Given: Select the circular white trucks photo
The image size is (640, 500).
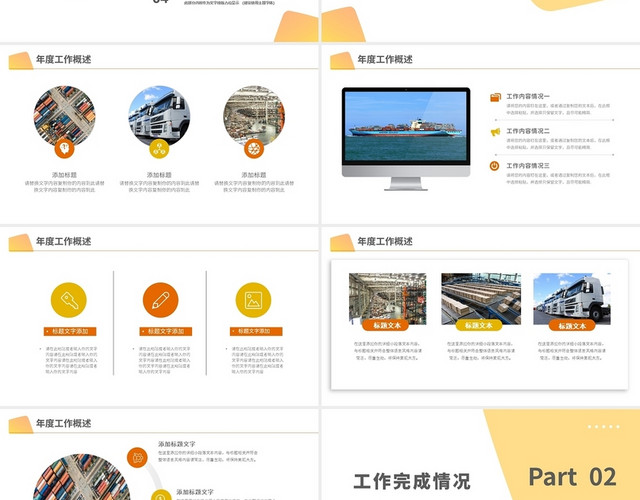Looking at the screenshot, I should point(159,116).
